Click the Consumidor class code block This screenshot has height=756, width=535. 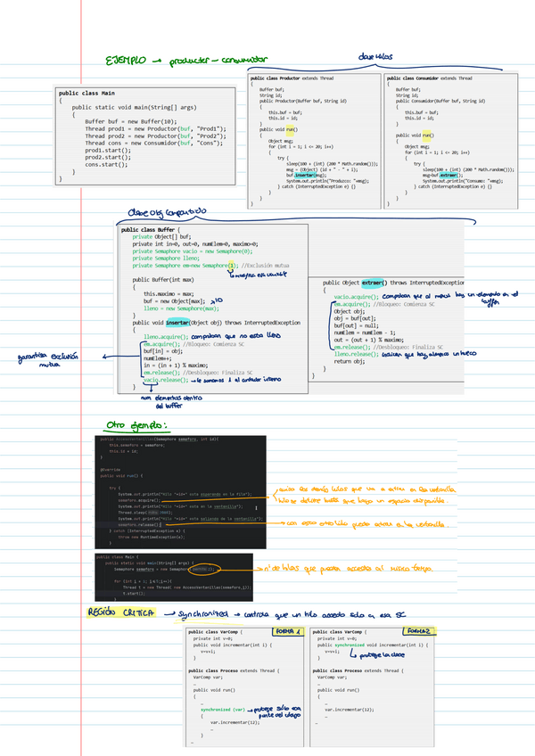point(451,141)
